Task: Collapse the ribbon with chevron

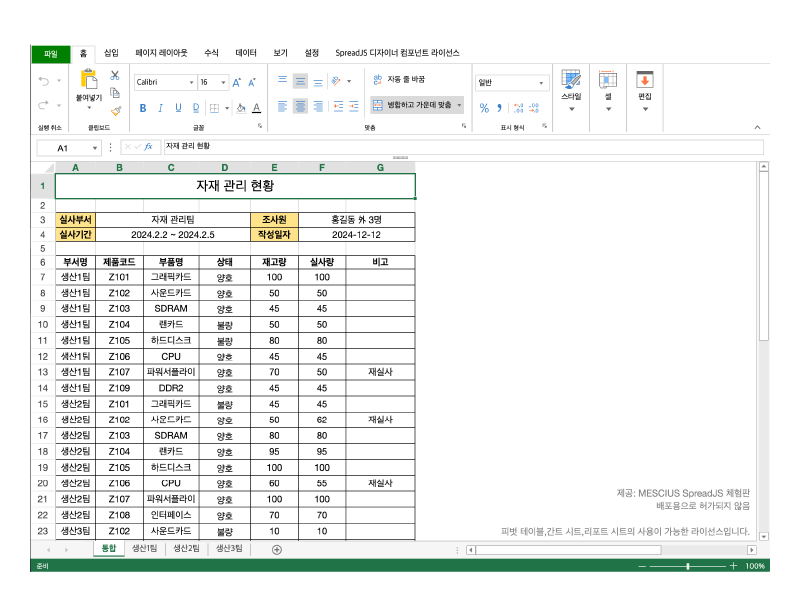Action: tap(757, 127)
